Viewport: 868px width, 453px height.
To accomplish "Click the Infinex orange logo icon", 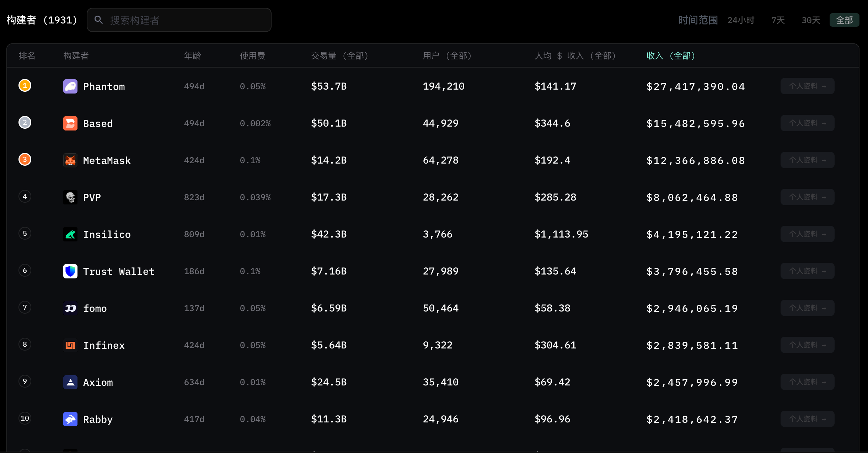I will click(x=70, y=345).
